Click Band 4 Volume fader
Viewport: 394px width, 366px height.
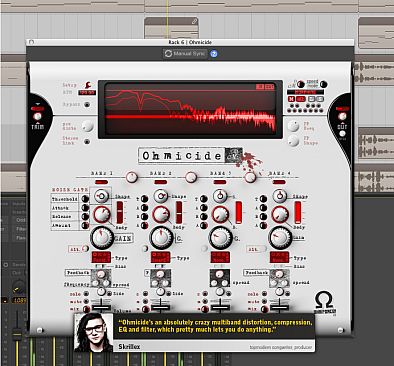tap(279, 307)
